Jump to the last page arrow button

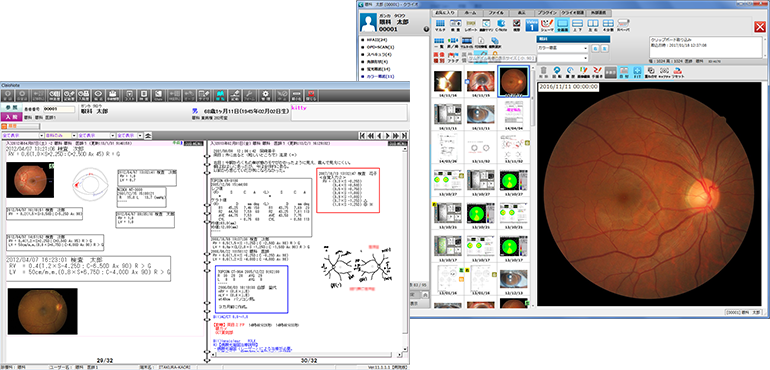click(x=404, y=136)
